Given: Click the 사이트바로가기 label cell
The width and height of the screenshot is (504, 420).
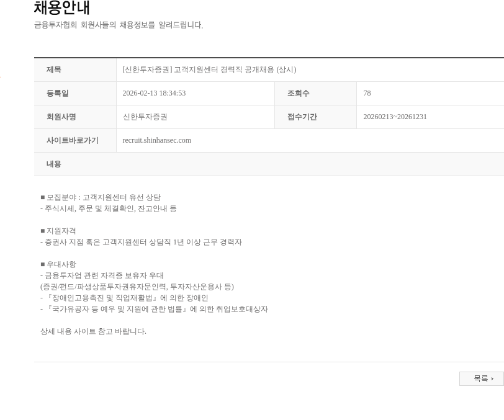Looking at the screenshot, I should [75, 140].
